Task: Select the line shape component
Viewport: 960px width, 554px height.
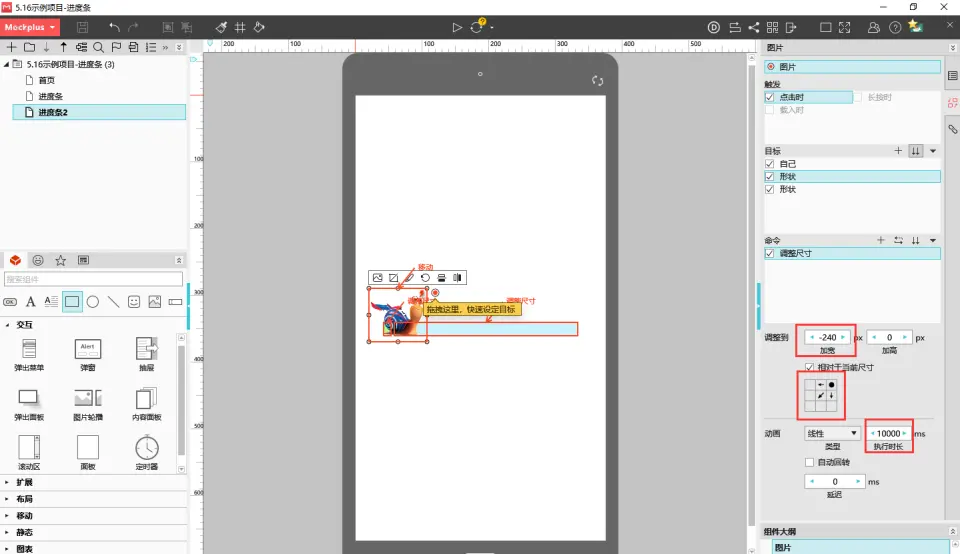Action: pos(113,301)
